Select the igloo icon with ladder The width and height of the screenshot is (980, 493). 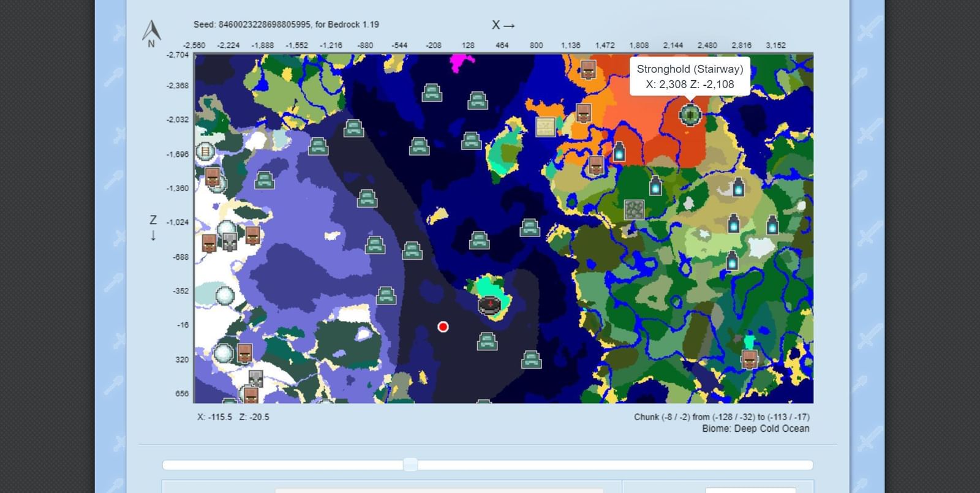click(x=205, y=151)
